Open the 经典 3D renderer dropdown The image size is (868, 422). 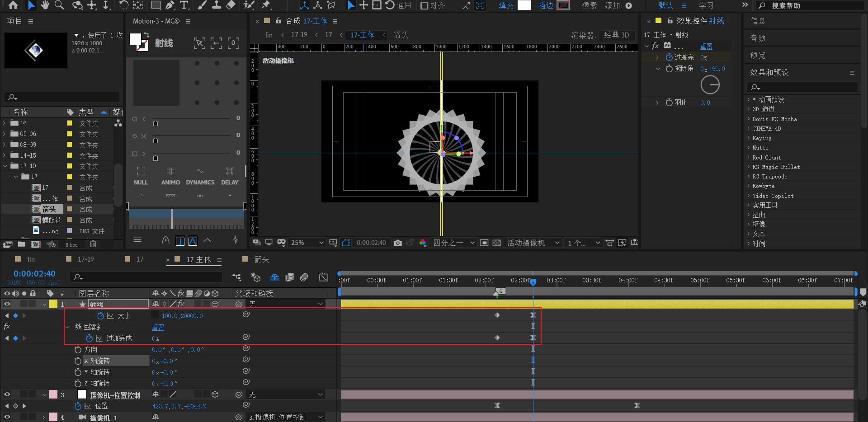pos(617,35)
